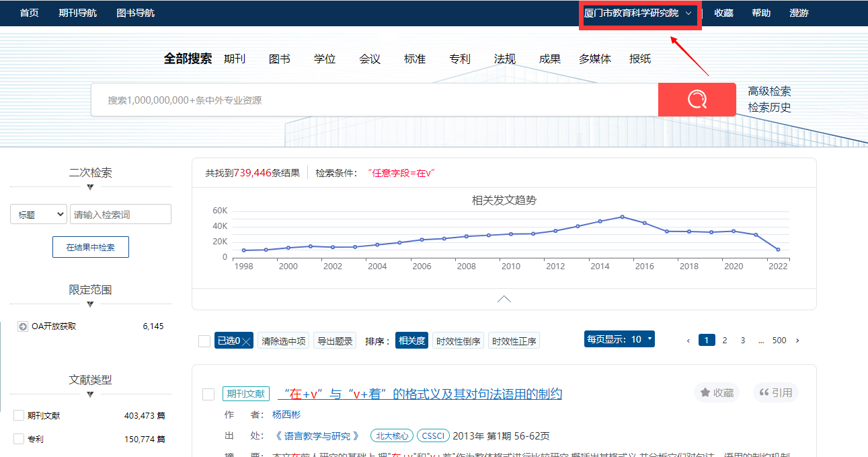Click the X on 已选0 badge

[246, 341]
